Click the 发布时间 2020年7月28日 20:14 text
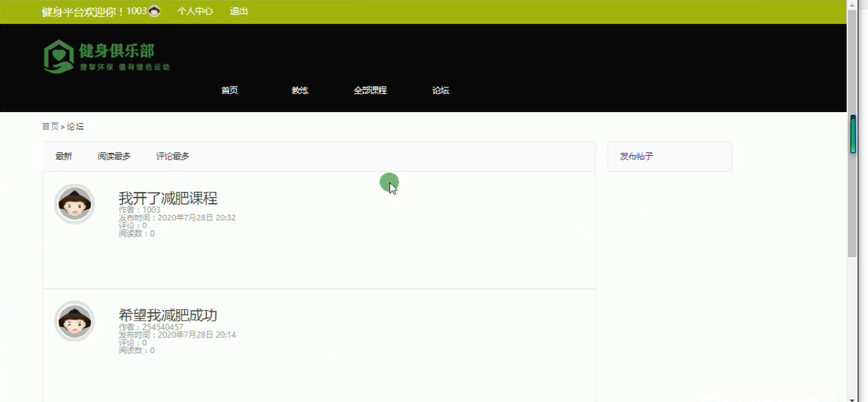The image size is (868, 402). 177,335
